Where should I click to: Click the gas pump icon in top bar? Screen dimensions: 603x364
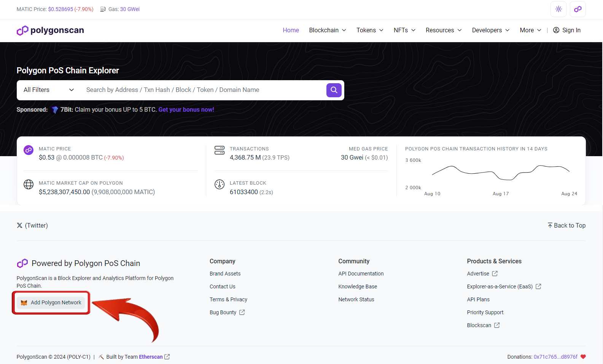[103, 9]
